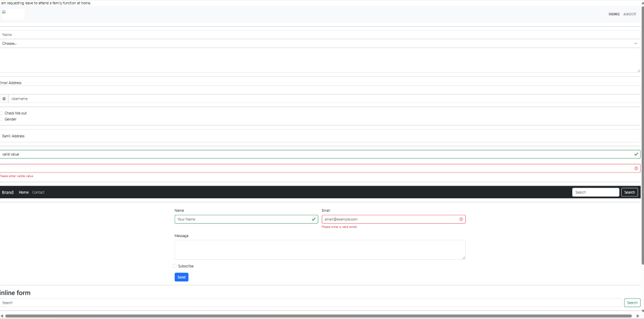This screenshot has height=319, width=644.
Task: Click the vertical scrollbar thumb
Action: 642,136
